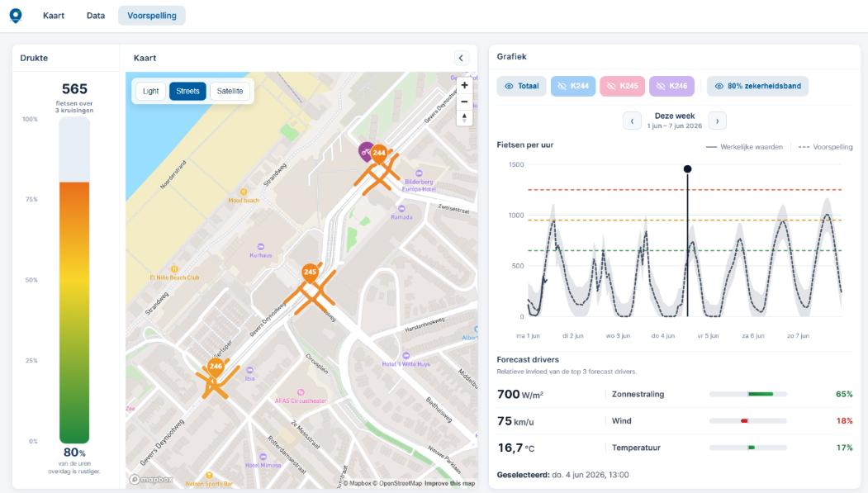Click the Werkelijke waarden legend entry

(745, 147)
